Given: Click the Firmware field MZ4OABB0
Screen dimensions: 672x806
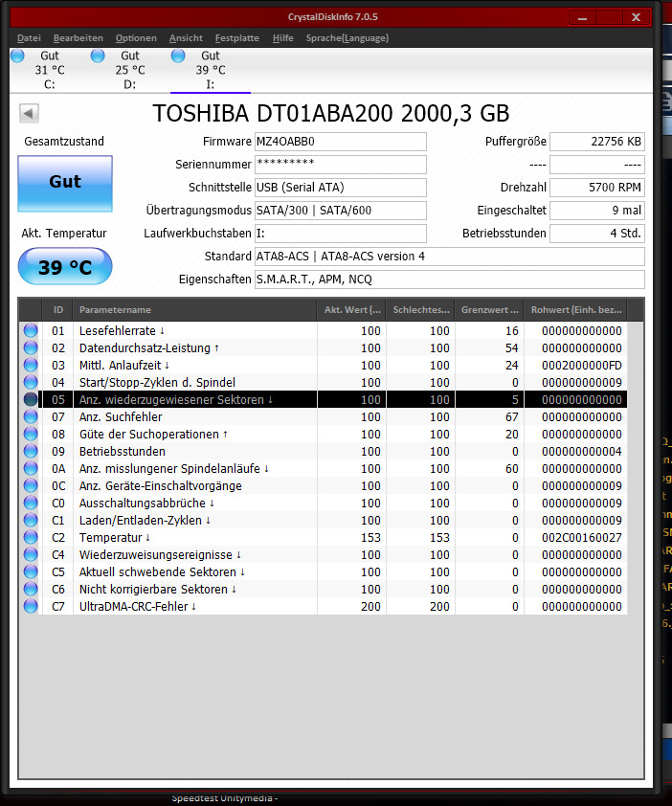Looking at the screenshot, I should [341, 142].
